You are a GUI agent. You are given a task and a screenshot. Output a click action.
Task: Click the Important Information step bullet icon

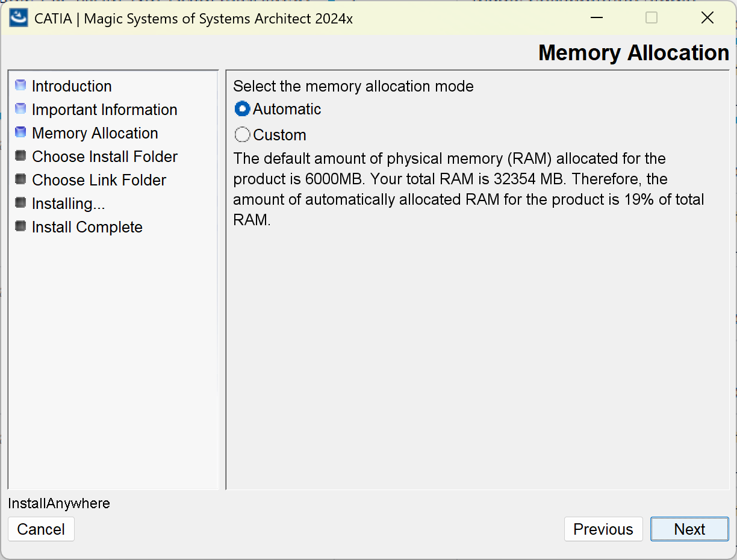click(x=21, y=109)
